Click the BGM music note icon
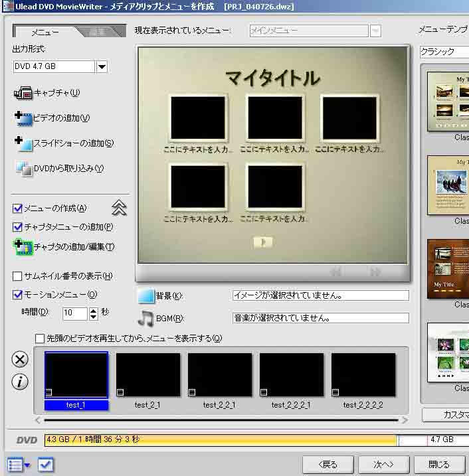Screen dimensions: 469x476 pyautogui.click(x=145, y=318)
